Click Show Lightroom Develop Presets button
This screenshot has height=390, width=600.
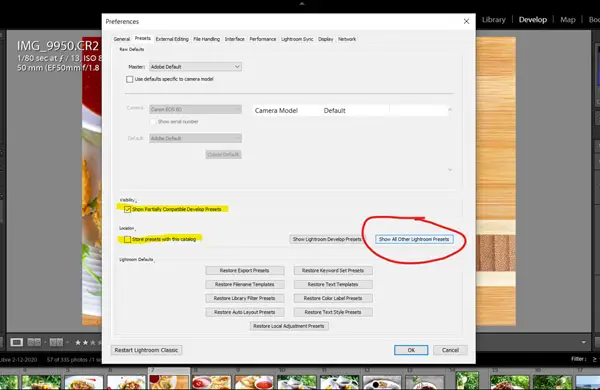point(327,239)
